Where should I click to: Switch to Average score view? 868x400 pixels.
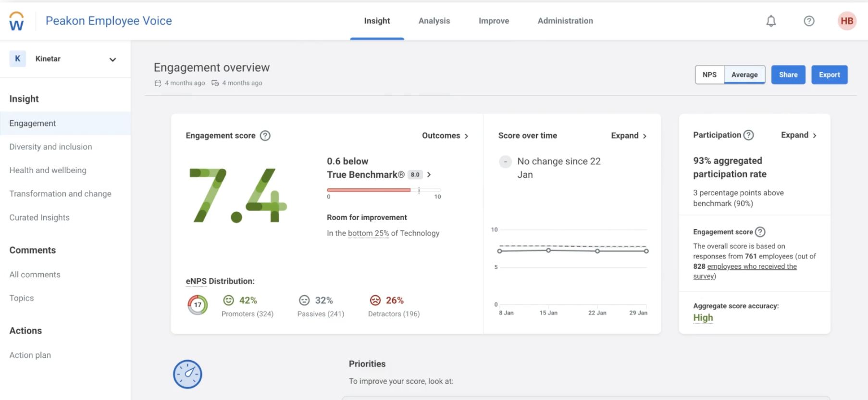[744, 75]
